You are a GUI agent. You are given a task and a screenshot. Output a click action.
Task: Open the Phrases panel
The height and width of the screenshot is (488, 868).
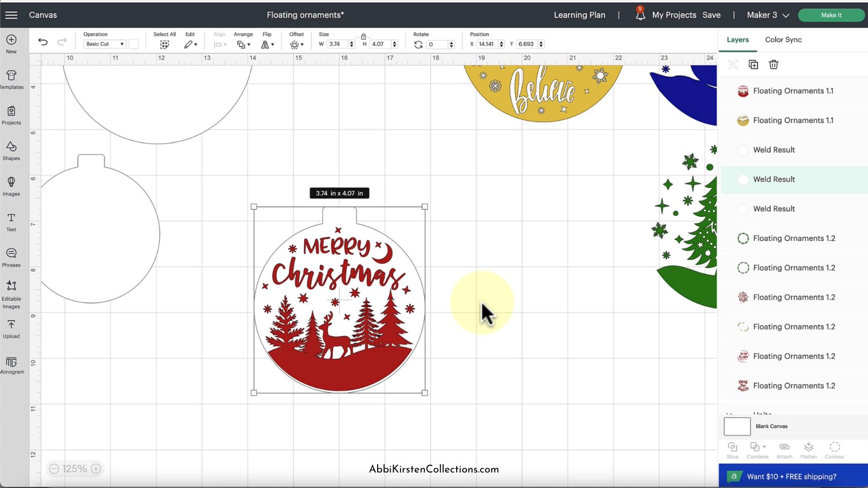(x=11, y=258)
